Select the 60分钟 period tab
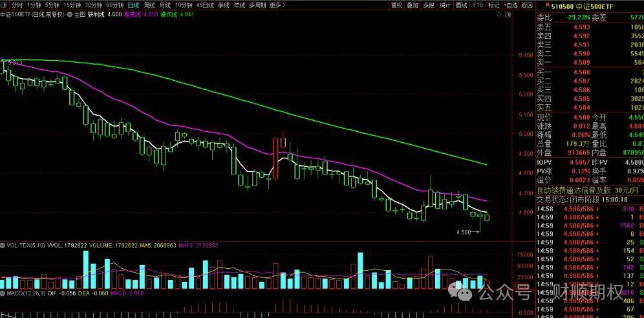Viewport: 644px width, 318px height. 114,5
